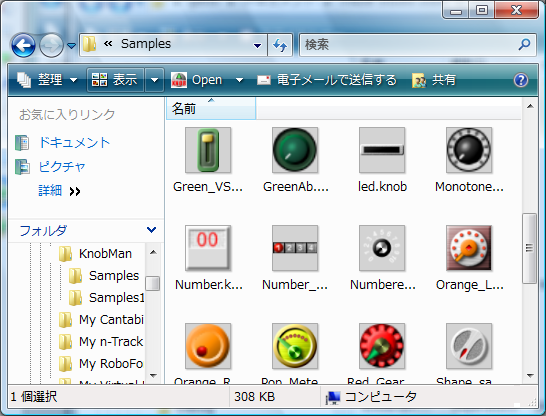Viewport: 546px width, 416px height.
Task: Click the 表示 views button
Action: pyautogui.click(x=115, y=80)
